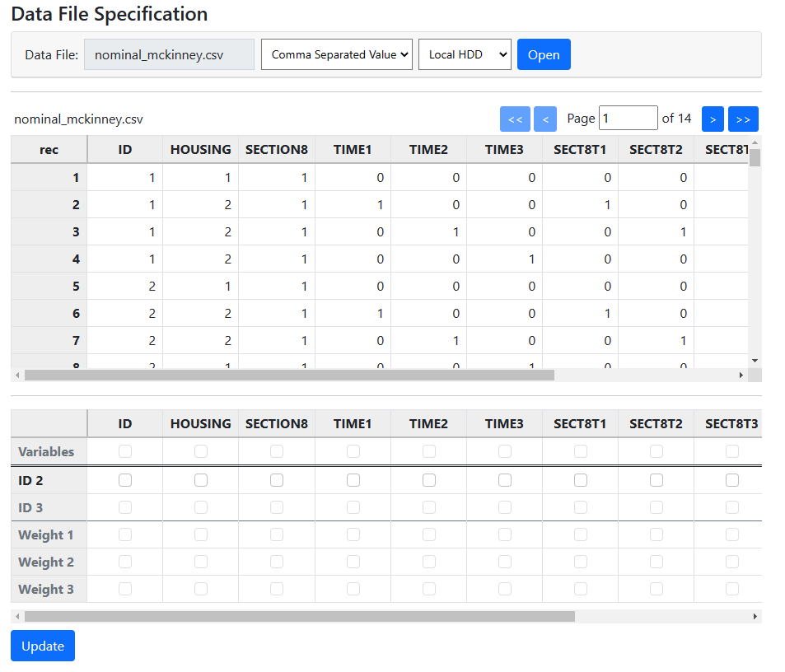Click right arrow of data table horizontal scrollbar
This screenshot has height=672, width=785.
[741, 375]
